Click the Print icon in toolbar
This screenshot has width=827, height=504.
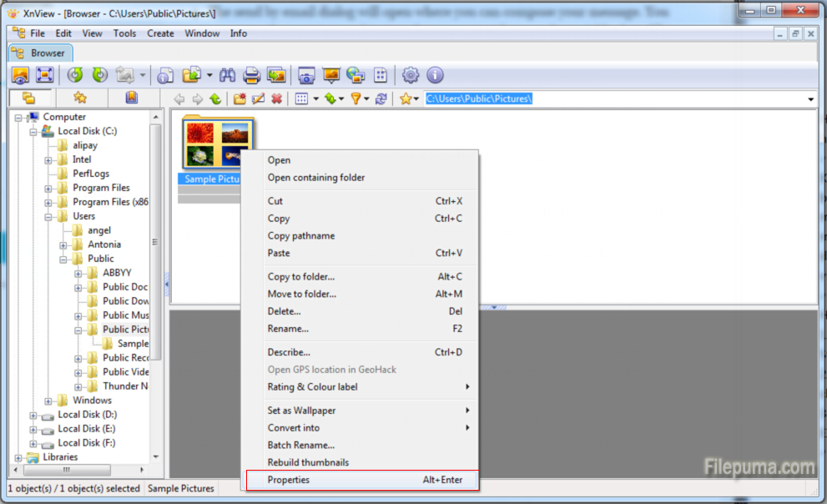coord(251,75)
